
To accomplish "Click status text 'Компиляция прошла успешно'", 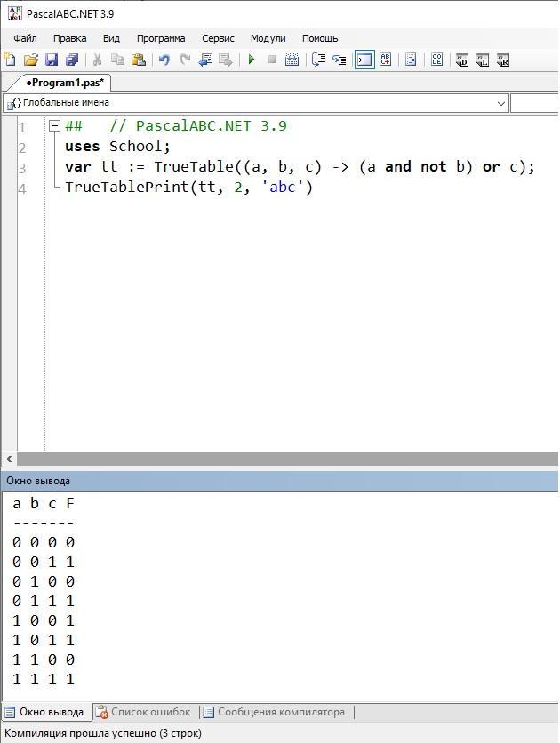I will [80, 733].
